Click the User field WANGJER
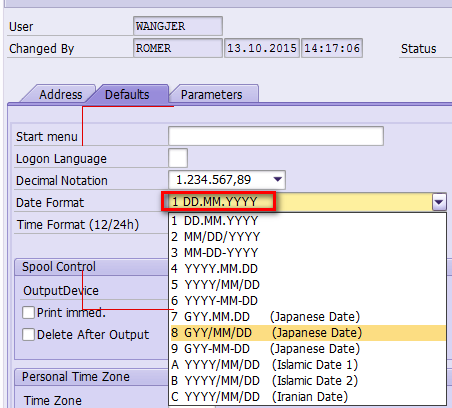Image resolution: width=452 pixels, height=408 pixels. (x=178, y=26)
